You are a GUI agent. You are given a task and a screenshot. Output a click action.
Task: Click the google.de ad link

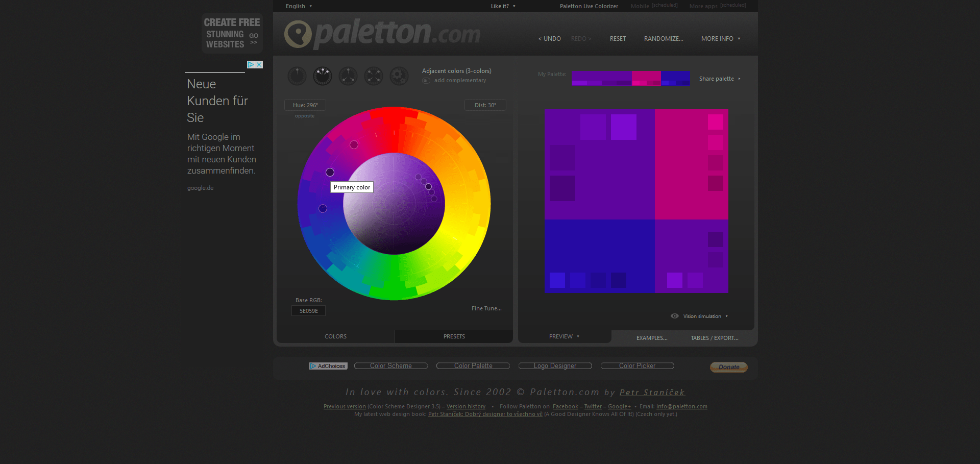pos(200,188)
